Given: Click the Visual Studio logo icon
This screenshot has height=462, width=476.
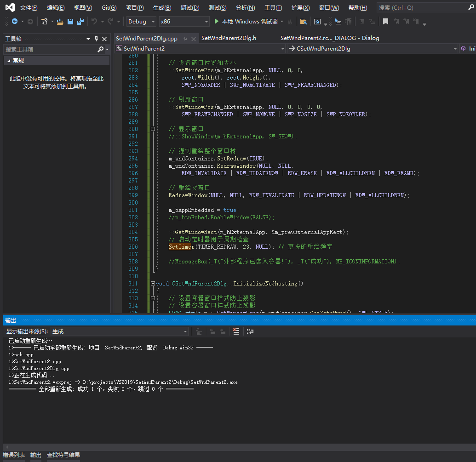Looking at the screenshot, I should 10,7.
